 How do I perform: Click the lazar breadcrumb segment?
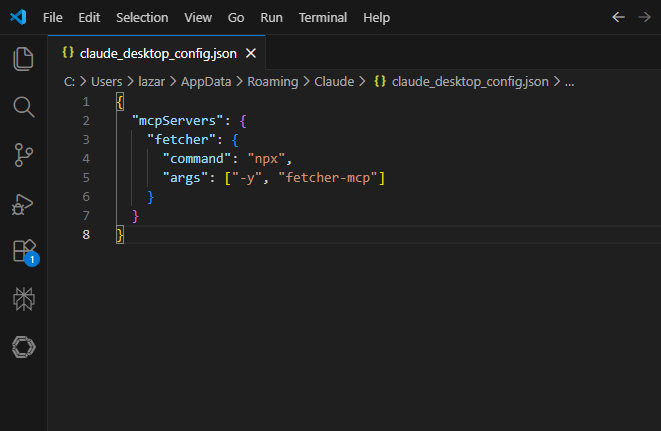152,81
